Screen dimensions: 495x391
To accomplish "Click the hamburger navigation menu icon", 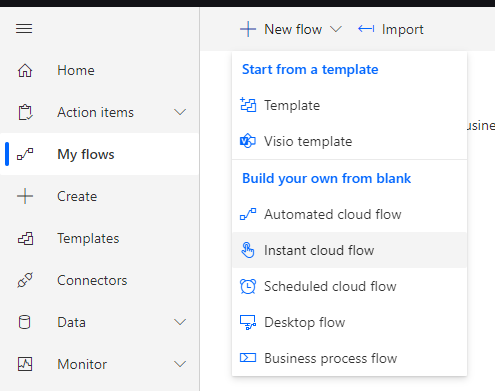I will pyautogui.click(x=24, y=29).
